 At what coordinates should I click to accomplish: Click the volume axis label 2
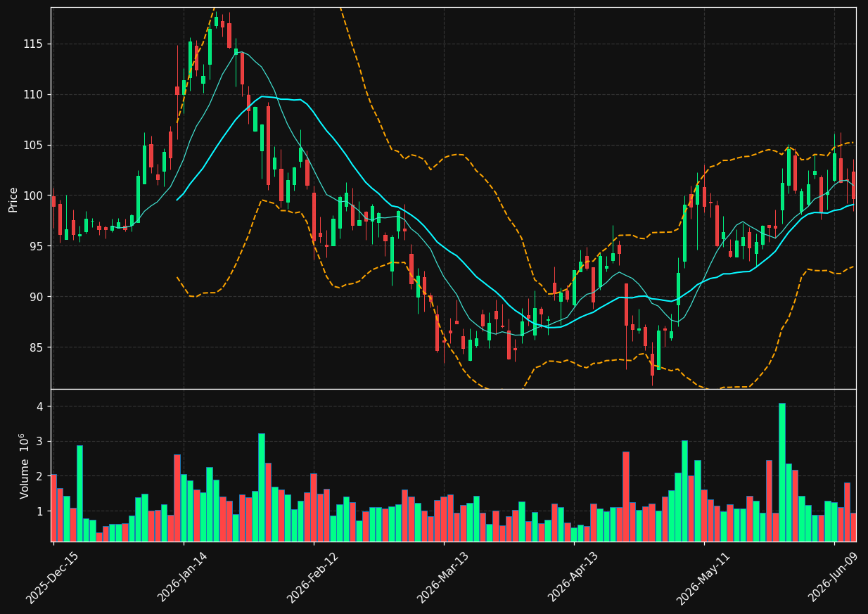click(41, 476)
